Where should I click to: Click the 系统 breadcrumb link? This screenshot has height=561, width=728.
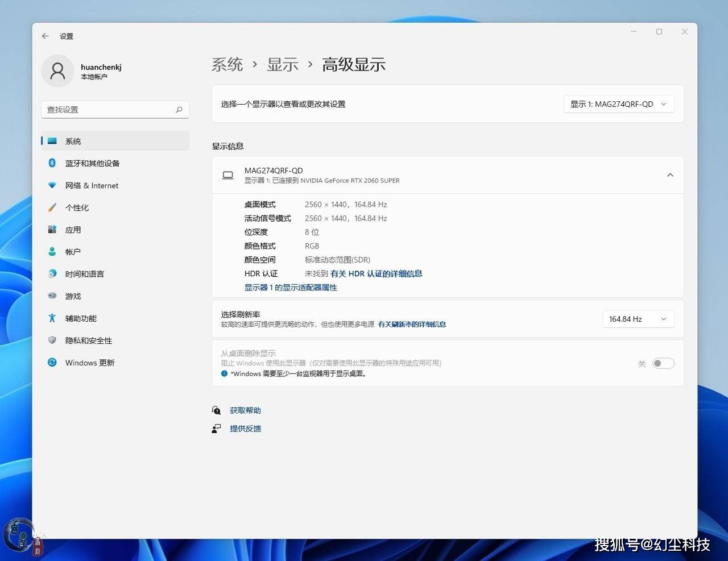pos(227,65)
